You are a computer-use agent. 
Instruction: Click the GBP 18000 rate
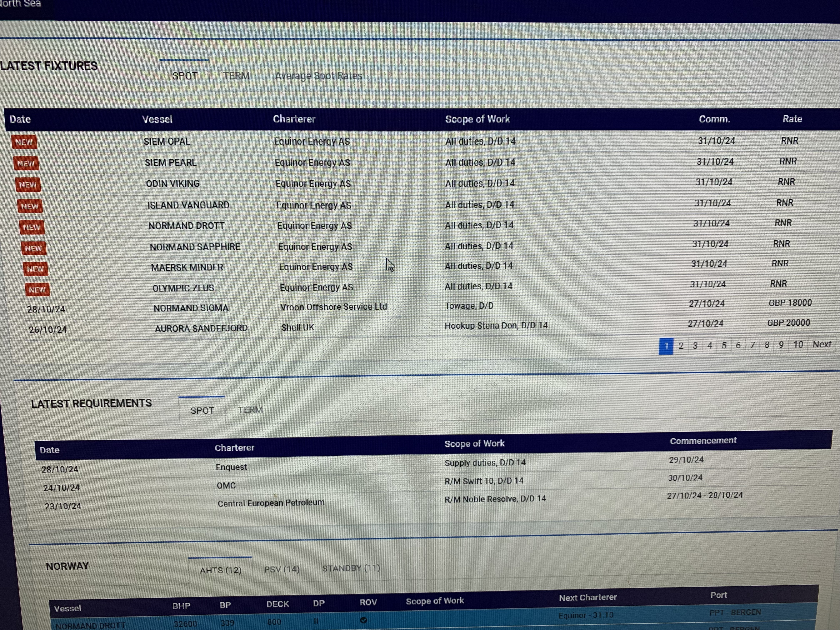tap(790, 303)
